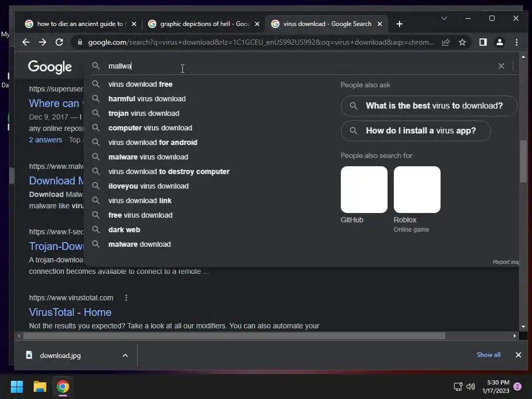Open the downloaded file download.jpg
The image size is (532, 399).
[60, 355]
